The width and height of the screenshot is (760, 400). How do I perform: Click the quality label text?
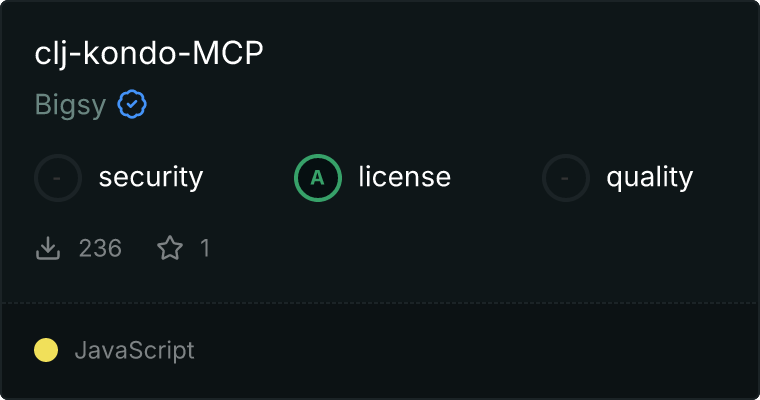click(x=649, y=177)
